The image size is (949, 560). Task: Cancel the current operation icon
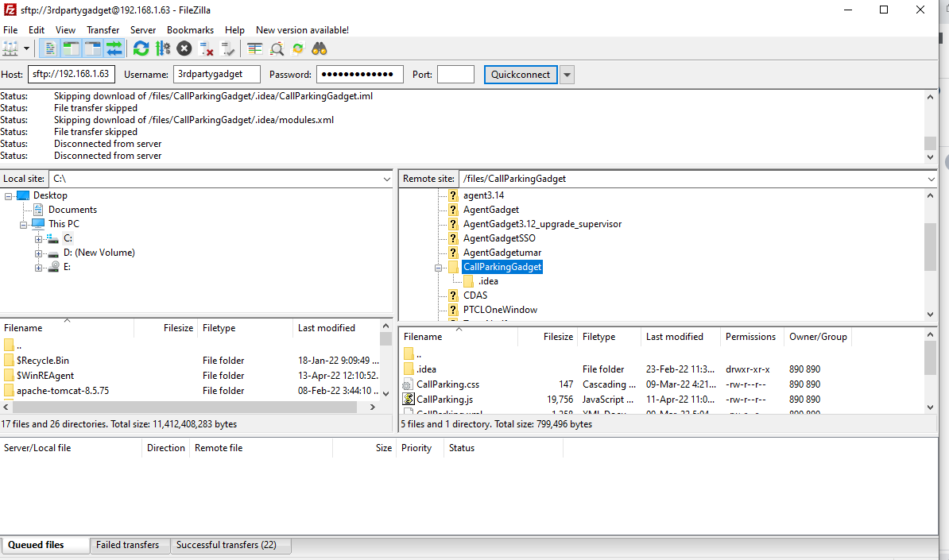tap(184, 48)
